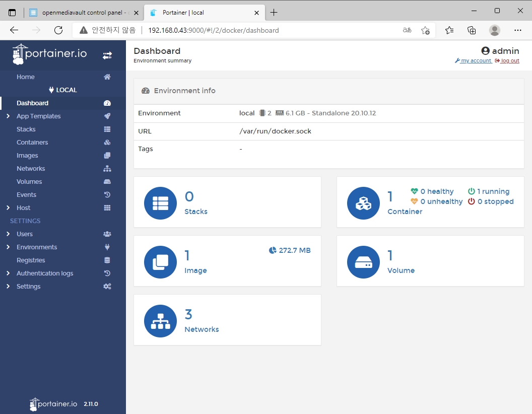This screenshot has height=414, width=532.
Task: Click the browser refresh icon
Action: point(58,30)
